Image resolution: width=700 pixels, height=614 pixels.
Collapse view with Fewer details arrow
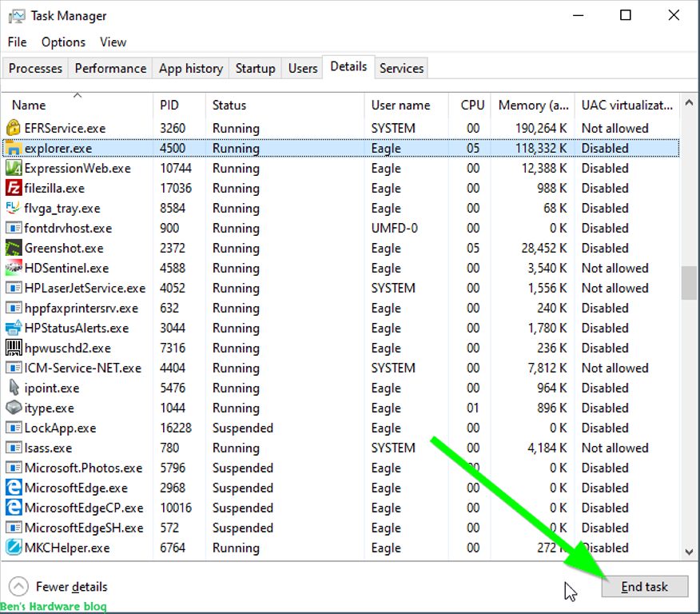coord(18,586)
